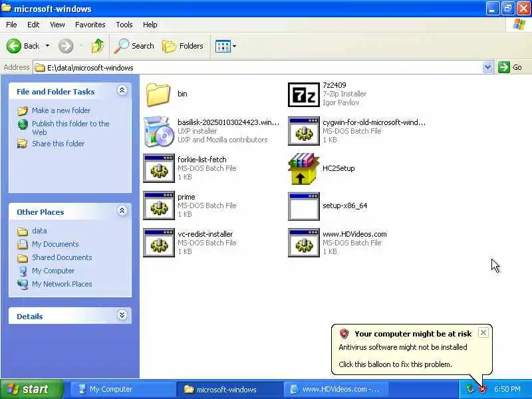Click the Go button
Viewport: 532px width, 399px height.
point(510,67)
